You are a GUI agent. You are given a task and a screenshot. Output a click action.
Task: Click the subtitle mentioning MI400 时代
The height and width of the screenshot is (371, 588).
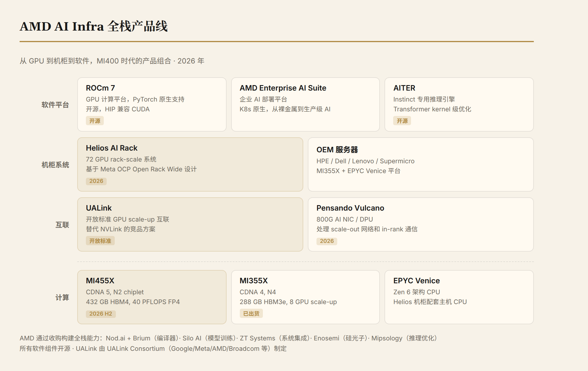112,61
